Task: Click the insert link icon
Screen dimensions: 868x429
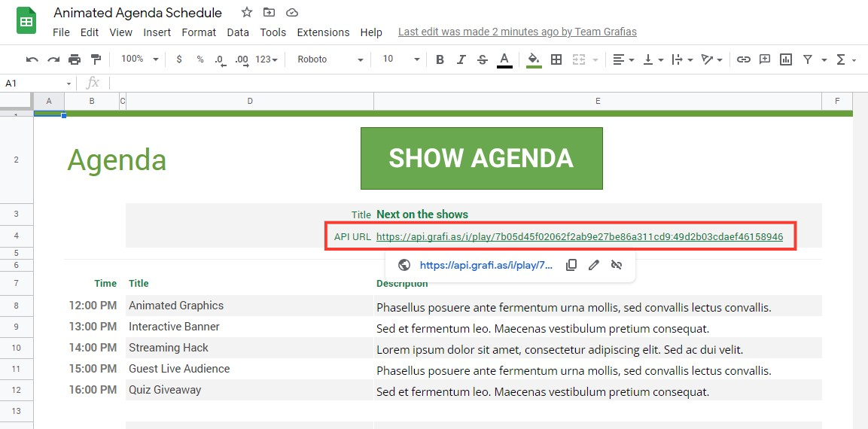Action: 744,59
